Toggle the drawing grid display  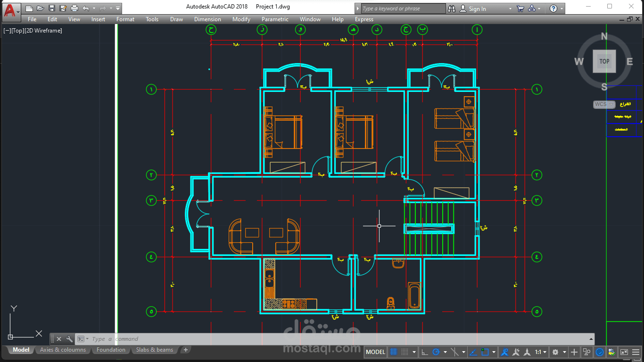click(x=393, y=352)
